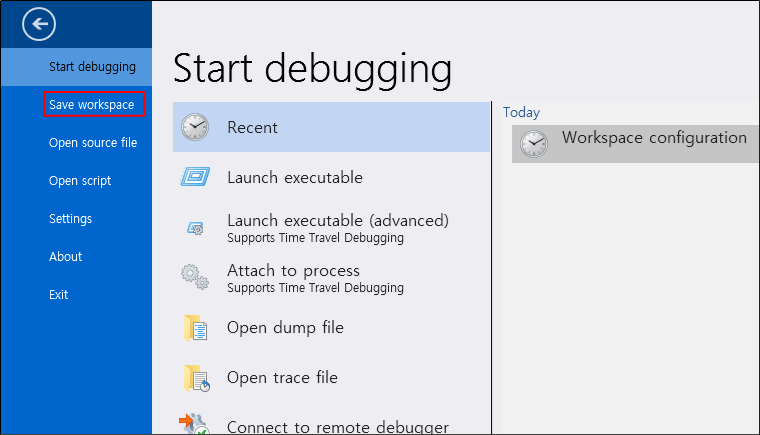The height and width of the screenshot is (435, 760).
Task: Open the About page
Action: tap(66, 257)
